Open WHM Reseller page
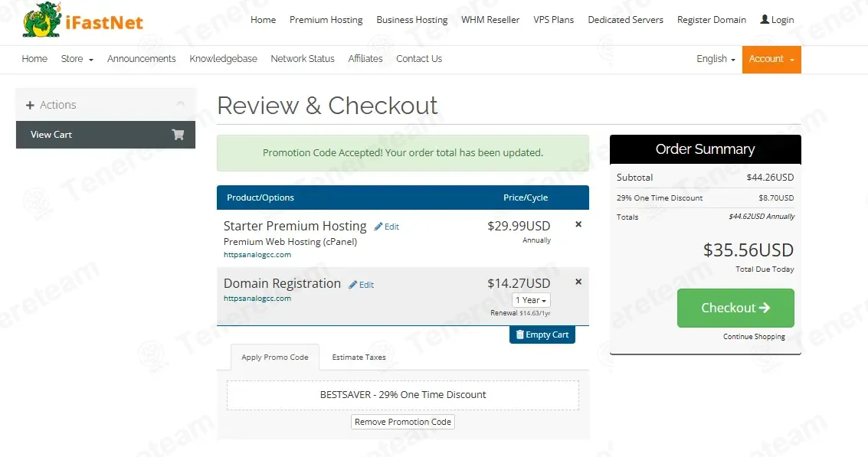Screen dimensions: 868x457 click(490, 19)
